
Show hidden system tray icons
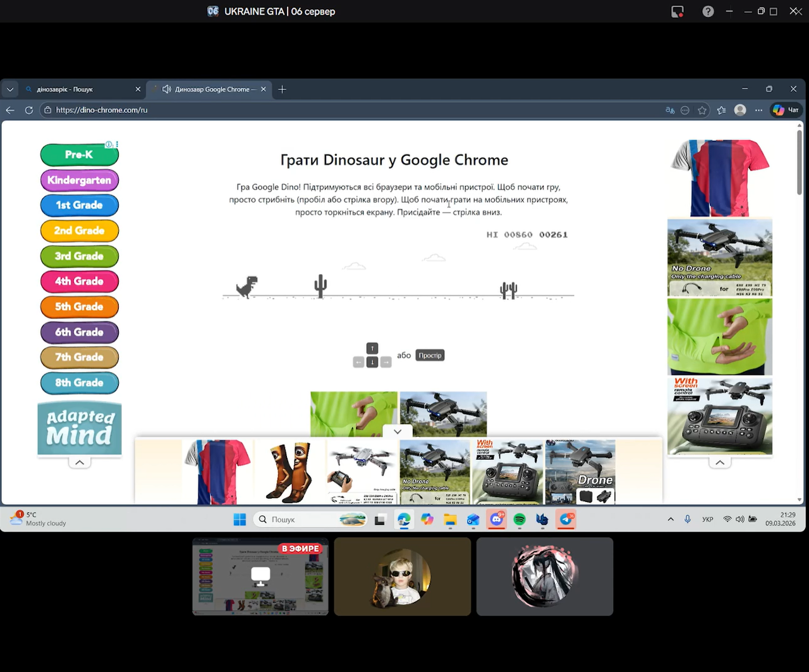pos(671,519)
